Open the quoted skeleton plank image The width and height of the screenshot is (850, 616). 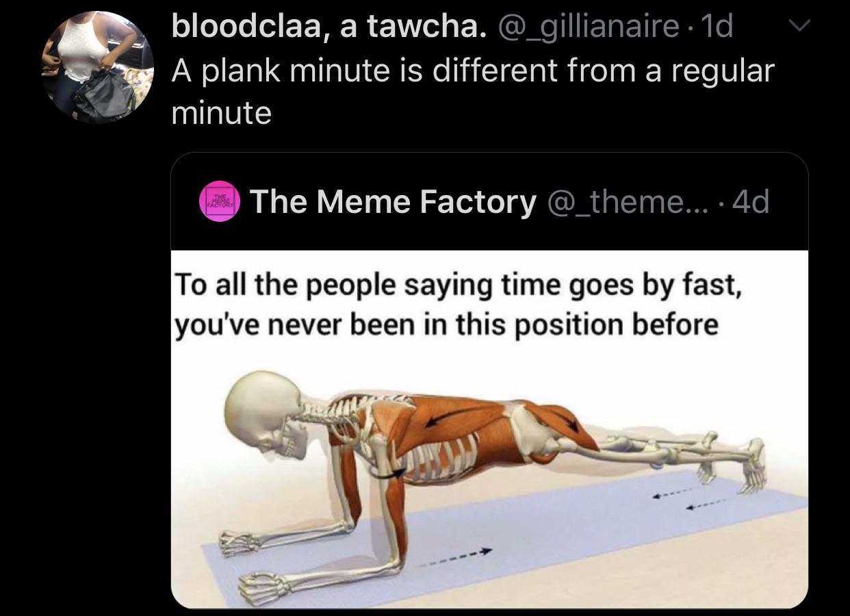[x=489, y=429]
